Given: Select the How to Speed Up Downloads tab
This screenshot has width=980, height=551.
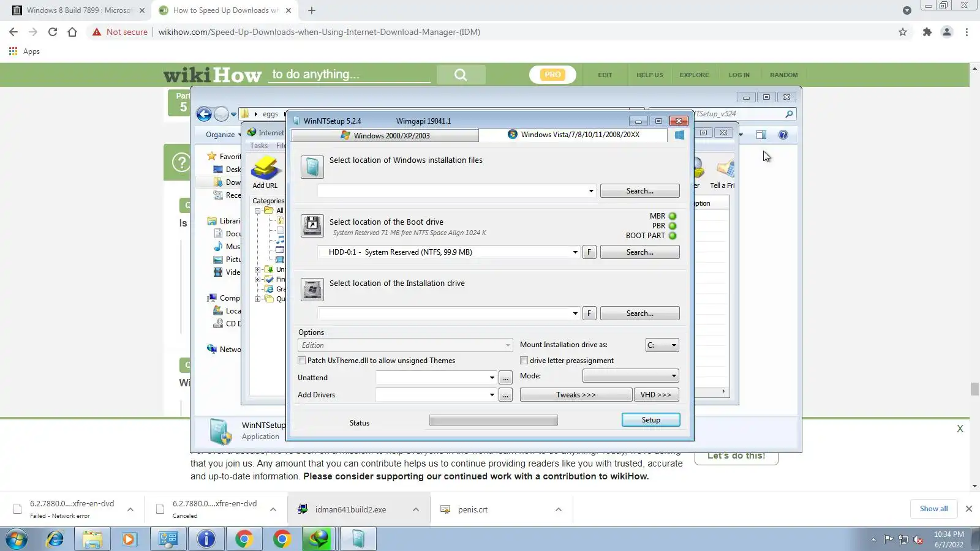Looking at the screenshot, I should 225,10.
